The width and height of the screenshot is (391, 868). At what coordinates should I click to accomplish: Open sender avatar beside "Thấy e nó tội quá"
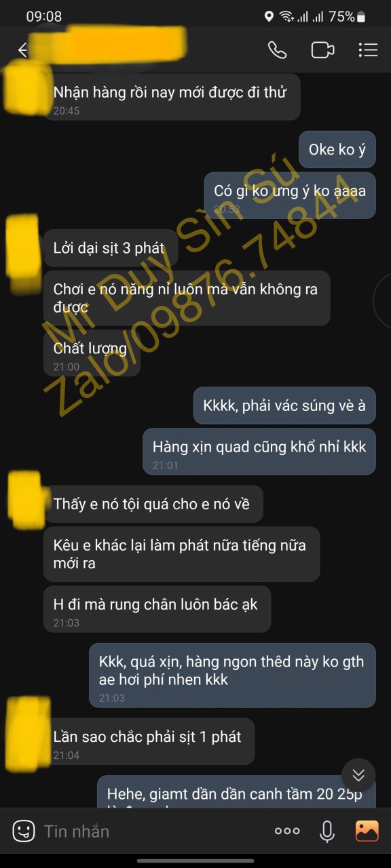pos(26,500)
